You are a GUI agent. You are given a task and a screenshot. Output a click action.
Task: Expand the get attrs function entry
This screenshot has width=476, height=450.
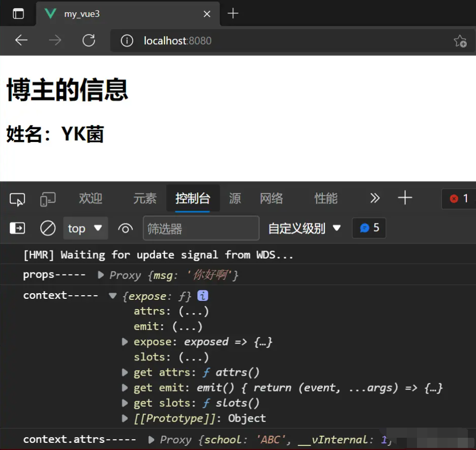125,372
